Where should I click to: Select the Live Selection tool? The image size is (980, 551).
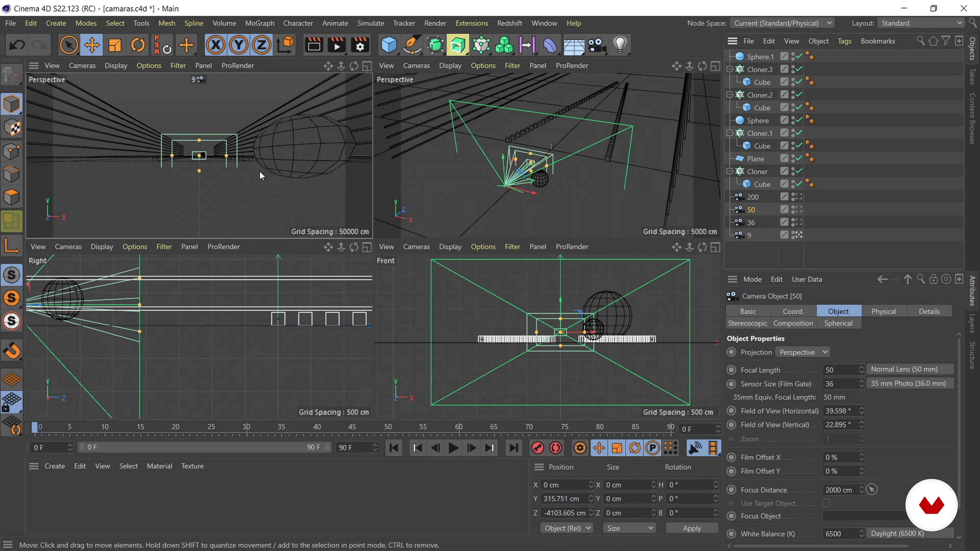pyautogui.click(x=68, y=45)
